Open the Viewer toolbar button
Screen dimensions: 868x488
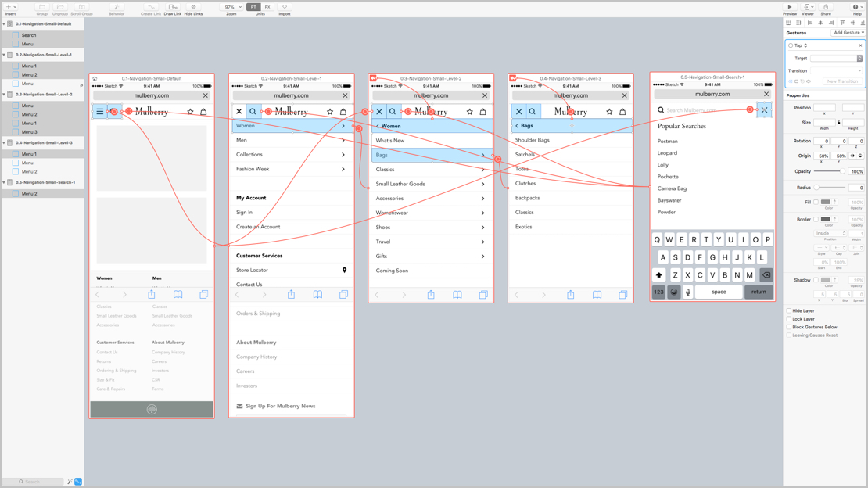click(x=808, y=7)
